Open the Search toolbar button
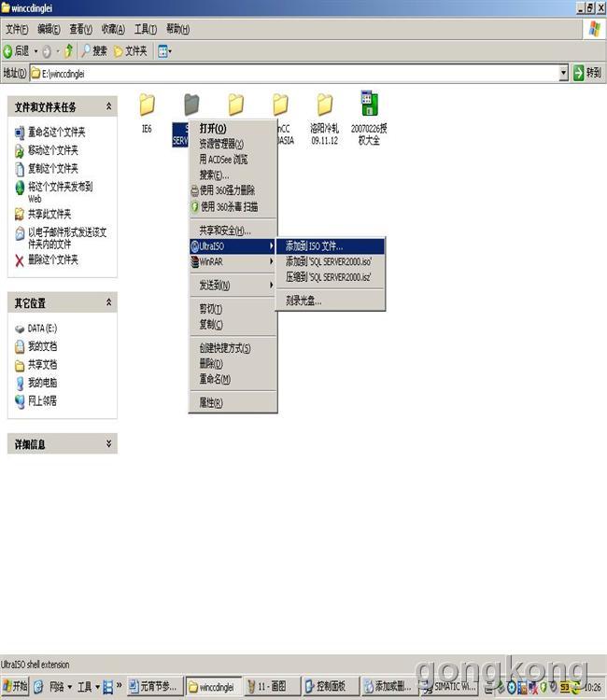This screenshot has width=607, height=700. 94,50
